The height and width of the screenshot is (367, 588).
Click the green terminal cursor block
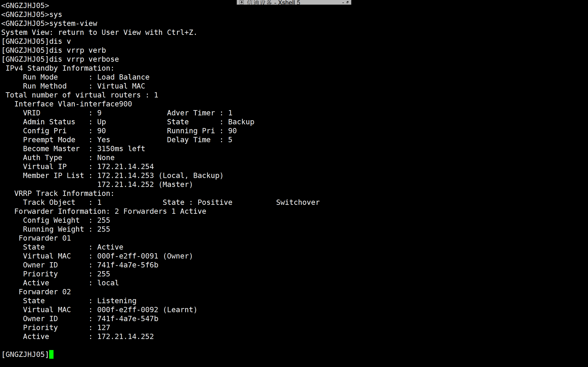pyautogui.click(x=51, y=354)
